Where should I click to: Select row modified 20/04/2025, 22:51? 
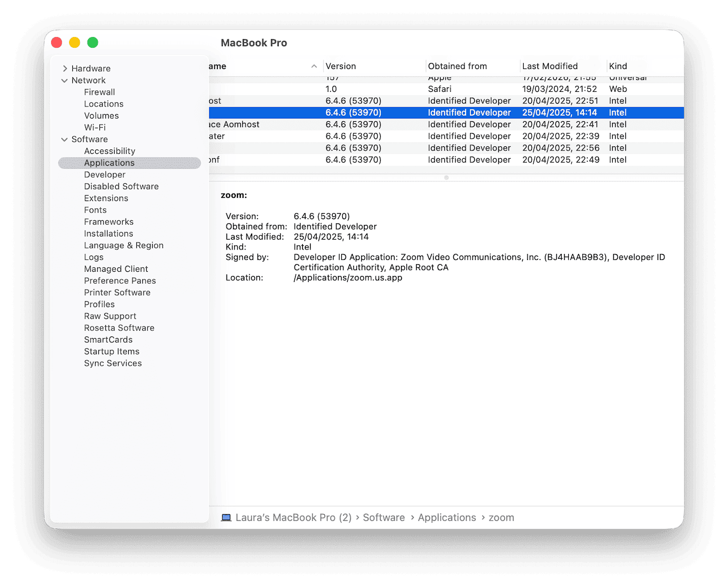point(446,101)
